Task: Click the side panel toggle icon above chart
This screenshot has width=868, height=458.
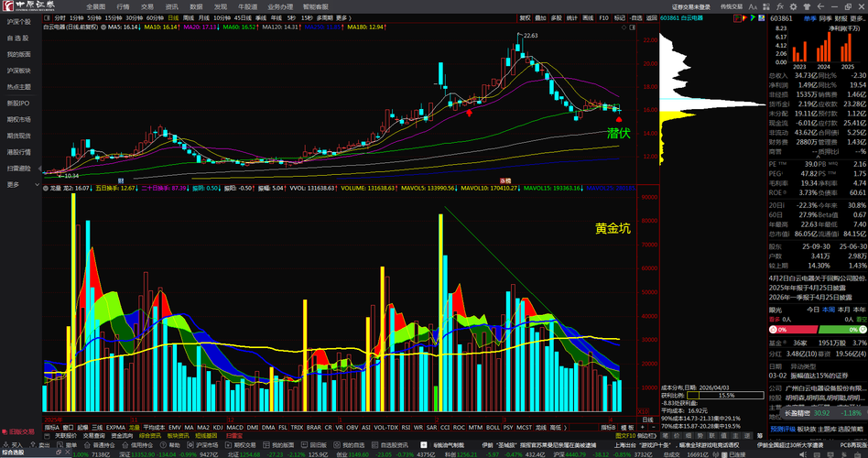Action: (x=634, y=27)
